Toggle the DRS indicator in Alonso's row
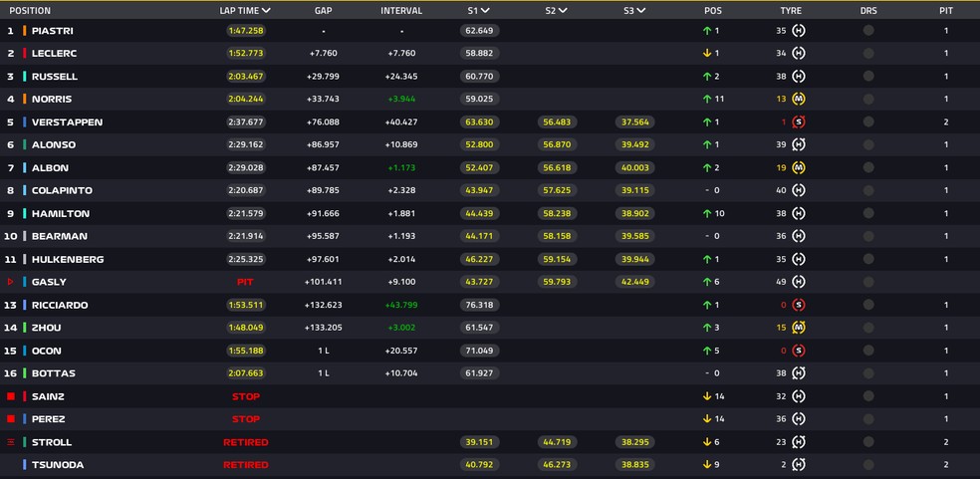The height and width of the screenshot is (479, 980). (868, 144)
